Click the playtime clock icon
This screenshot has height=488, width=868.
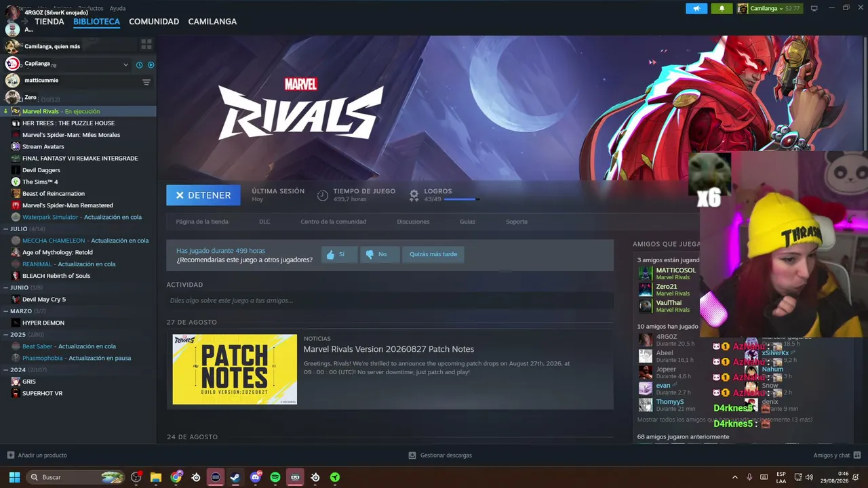click(323, 195)
